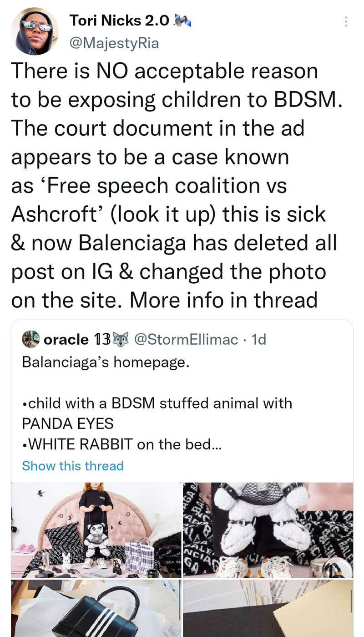364x637 pixels.
Task: Click the WHITE RABBIT on the bed line
Action: (x=121, y=445)
